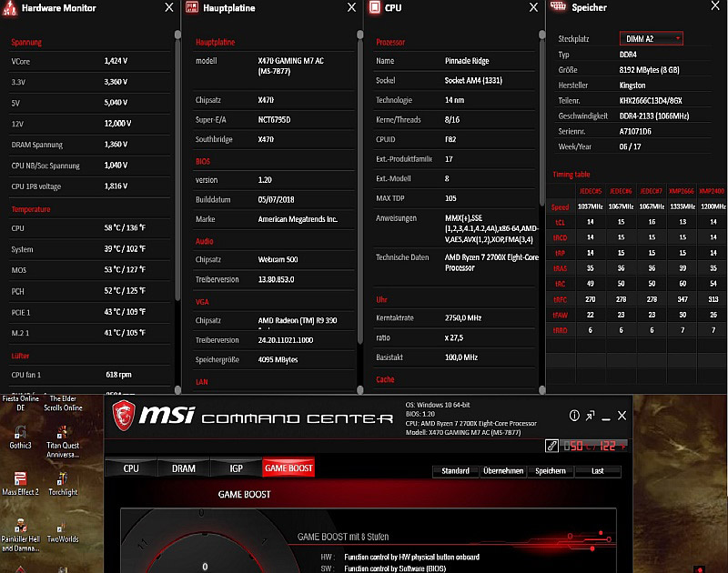Switch to the IGP tab

pyautogui.click(x=236, y=468)
